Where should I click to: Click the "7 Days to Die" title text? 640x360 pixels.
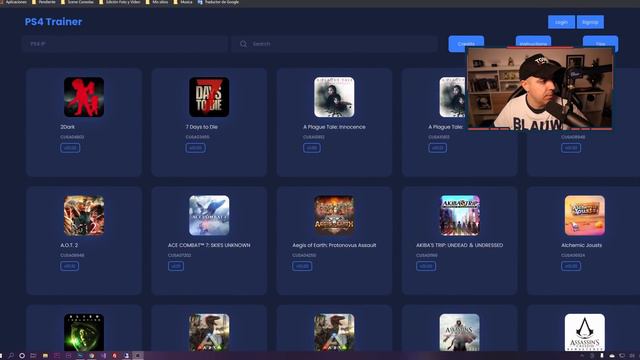pos(202,127)
